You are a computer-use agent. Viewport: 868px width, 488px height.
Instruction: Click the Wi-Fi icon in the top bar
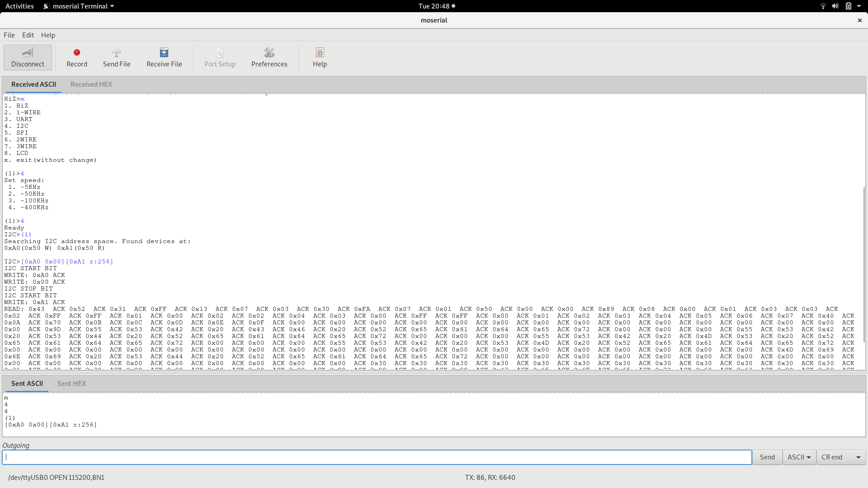[x=823, y=6]
